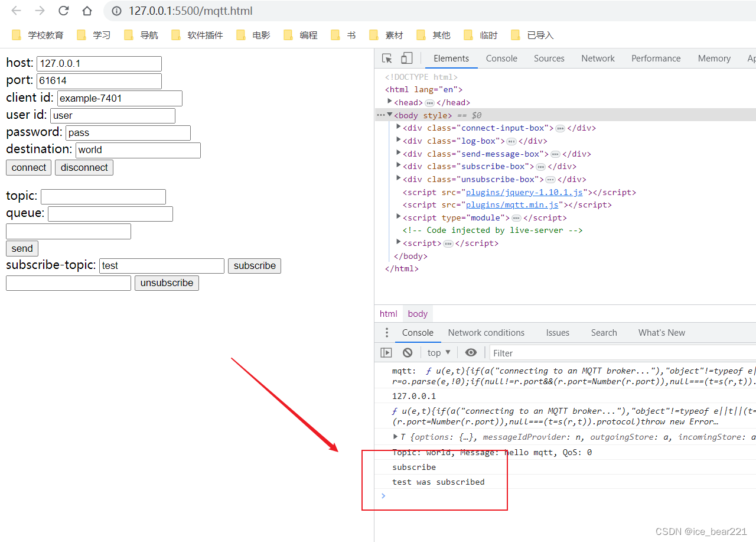This screenshot has width=756, height=542.
Task: Click the browser forward arrow
Action: 40,11
